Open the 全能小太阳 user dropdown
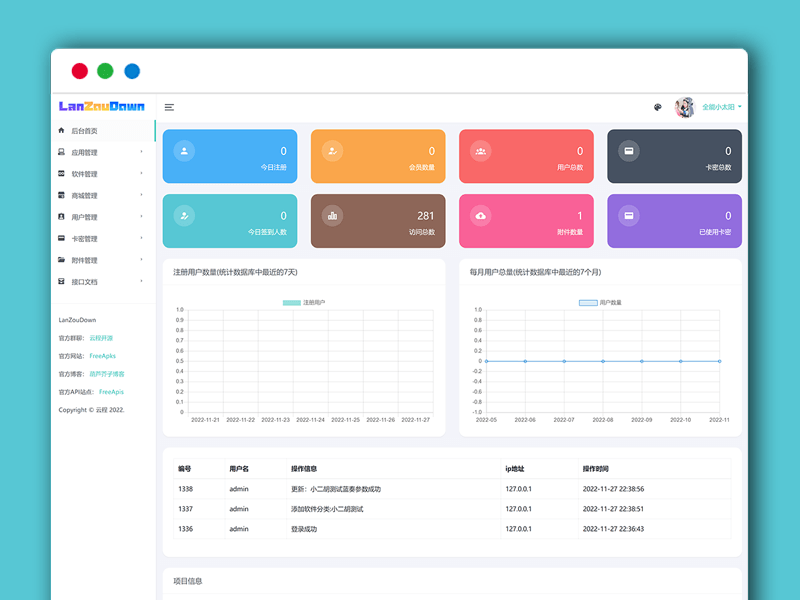Image resolution: width=800 pixels, height=600 pixels. coord(721,107)
